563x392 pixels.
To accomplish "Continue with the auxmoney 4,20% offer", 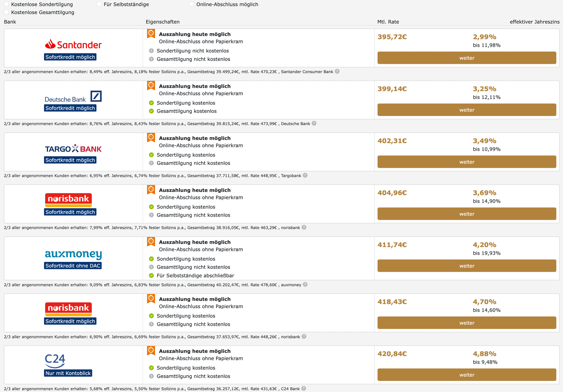I will tap(467, 266).
